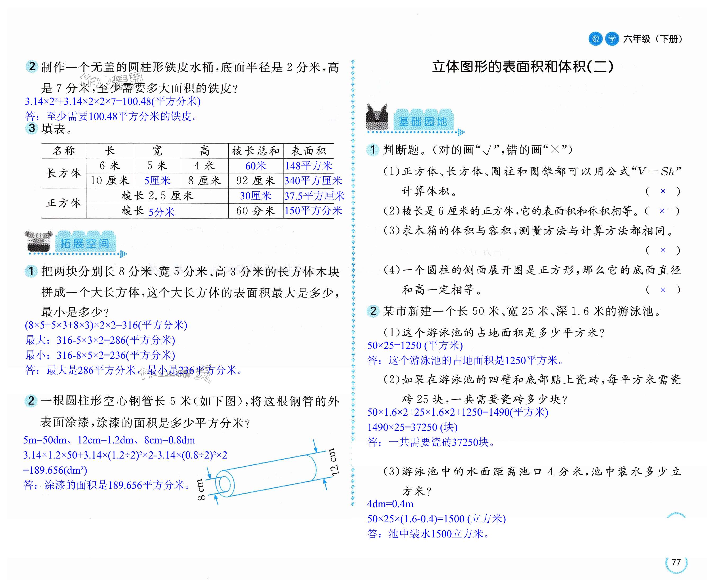The width and height of the screenshot is (715, 588).
Task: Click the blue answer cell '60米'
Action: 256,166
